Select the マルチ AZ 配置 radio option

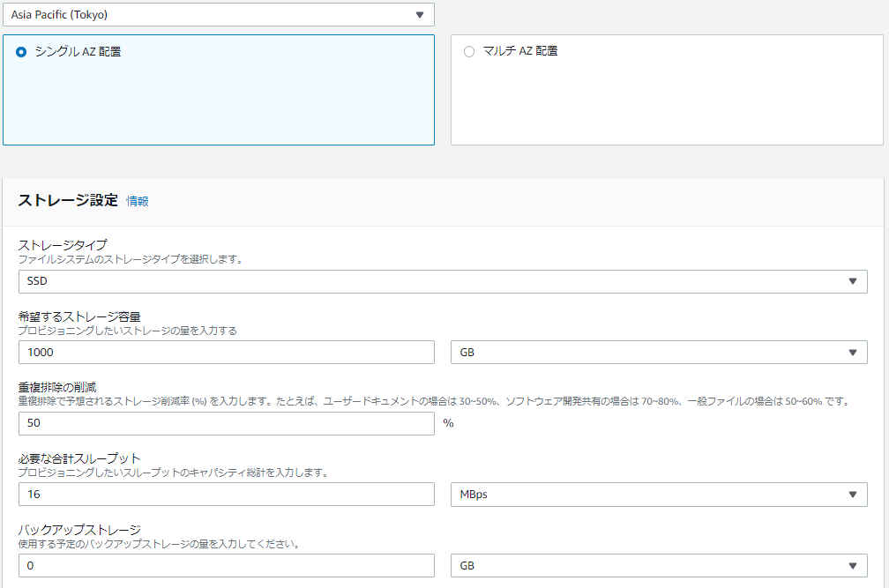point(469,51)
